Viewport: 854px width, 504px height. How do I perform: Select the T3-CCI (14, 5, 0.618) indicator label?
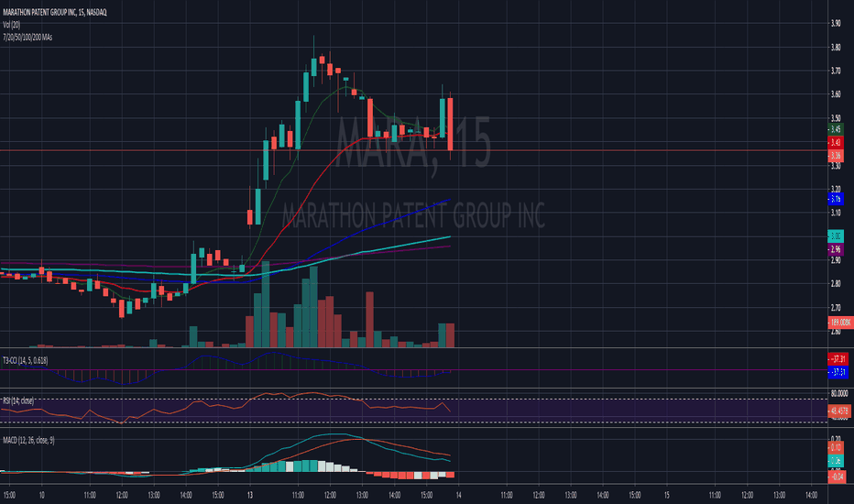click(x=25, y=360)
